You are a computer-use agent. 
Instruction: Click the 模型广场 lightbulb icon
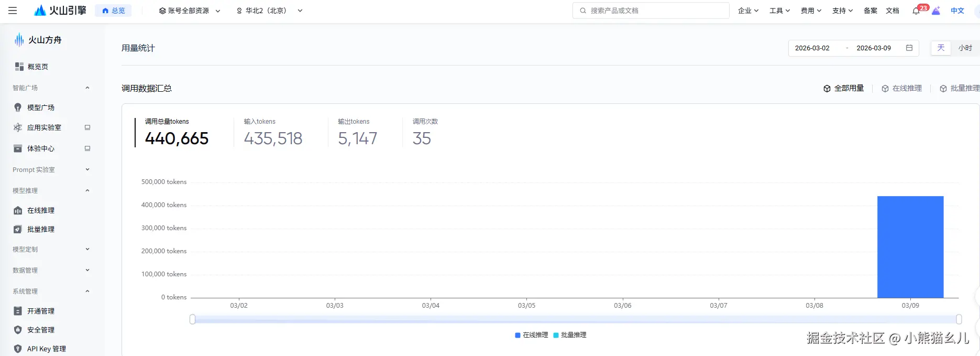point(18,107)
